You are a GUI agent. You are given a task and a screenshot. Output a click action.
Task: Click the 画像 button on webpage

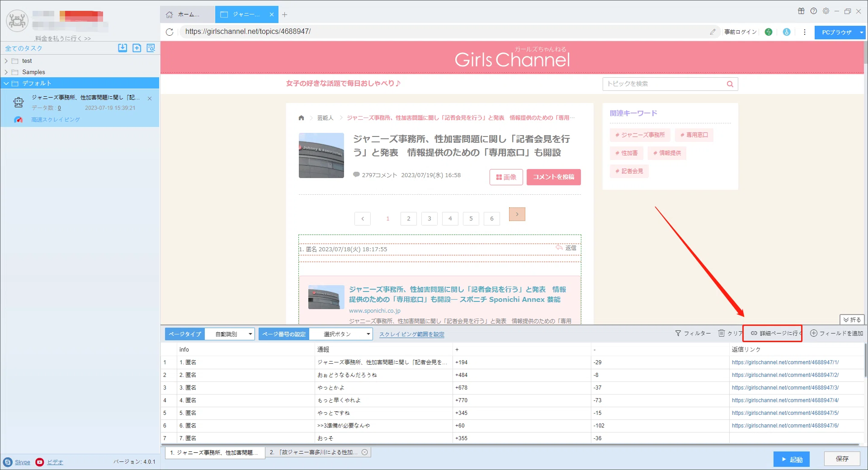point(506,177)
